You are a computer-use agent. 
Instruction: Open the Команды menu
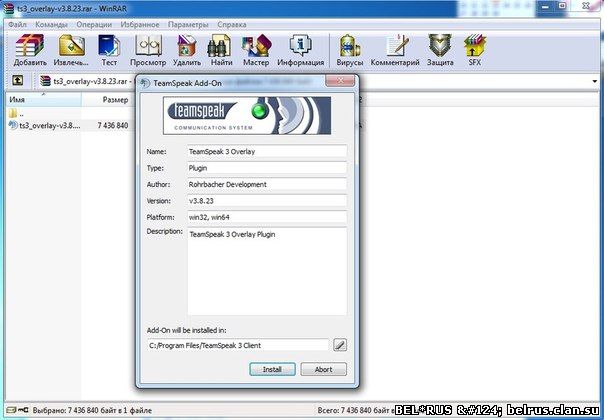[x=51, y=24]
